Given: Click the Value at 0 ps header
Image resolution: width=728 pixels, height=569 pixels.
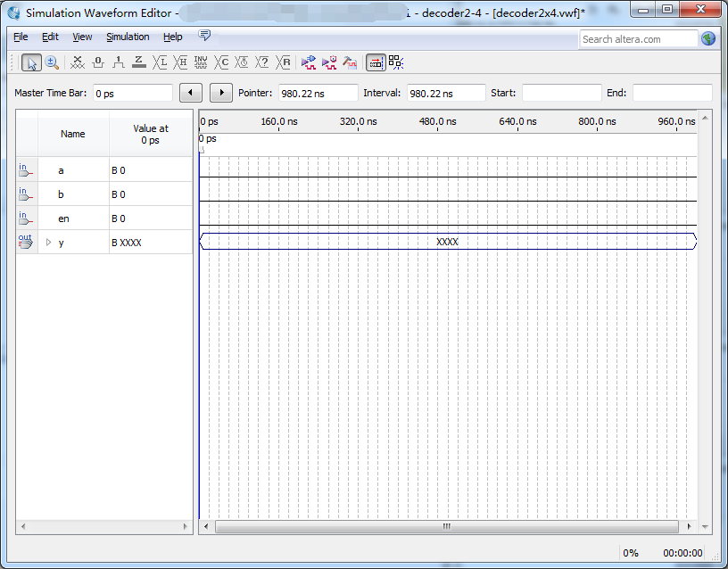Looking at the screenshot, I should pyautogui.click(x=151, y=134).
